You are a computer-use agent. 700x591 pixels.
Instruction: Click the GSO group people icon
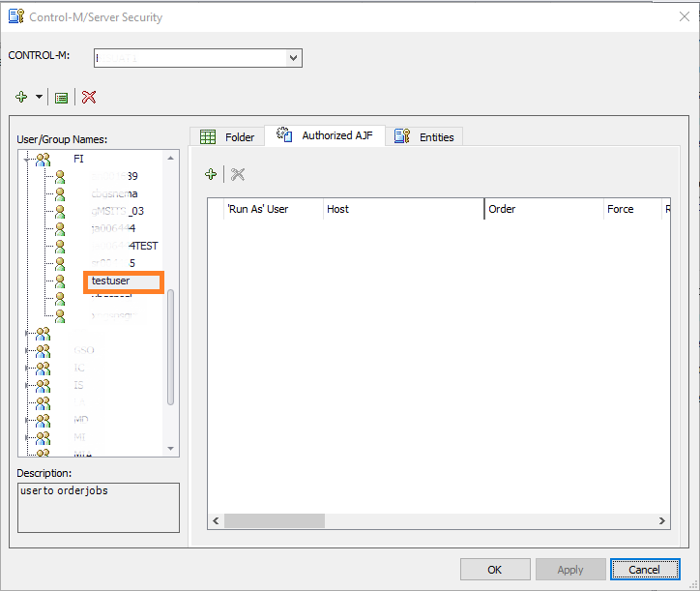click(44, 351)
